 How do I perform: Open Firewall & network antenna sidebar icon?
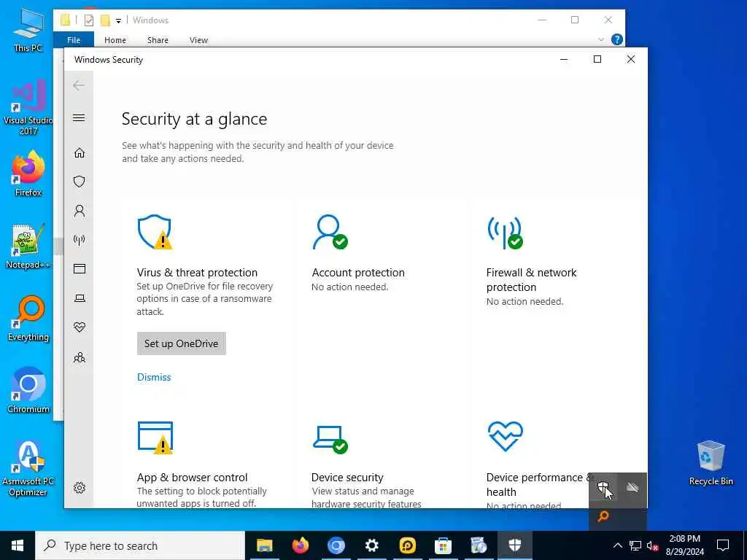click(79, 239)
